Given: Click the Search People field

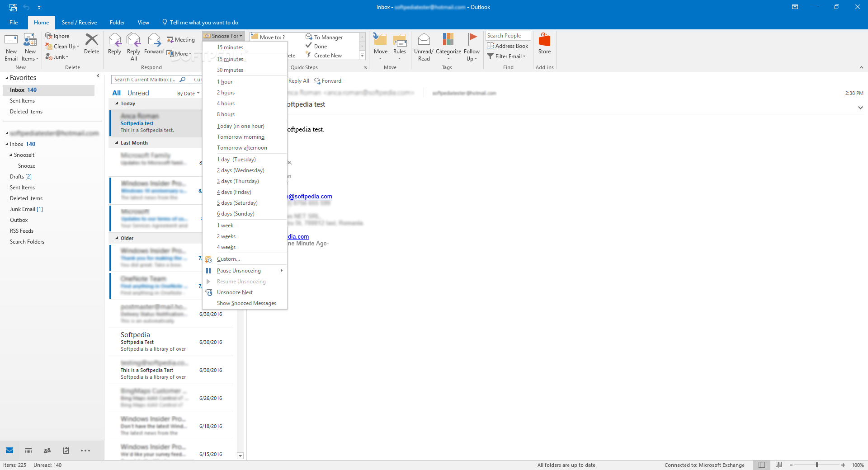Looking at the screenshot, I should pos(508,36).
